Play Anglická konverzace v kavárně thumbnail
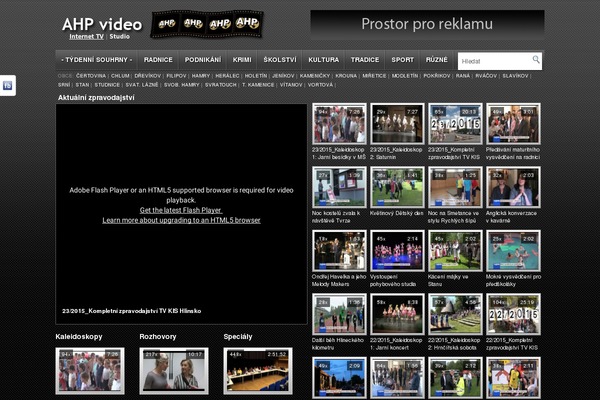The width and height of the screenshot is (600, 400). (x=513, y=187)
